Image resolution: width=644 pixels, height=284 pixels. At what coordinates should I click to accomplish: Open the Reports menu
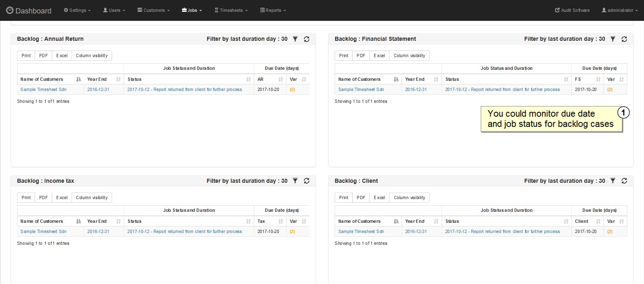[x=273, y=10]
